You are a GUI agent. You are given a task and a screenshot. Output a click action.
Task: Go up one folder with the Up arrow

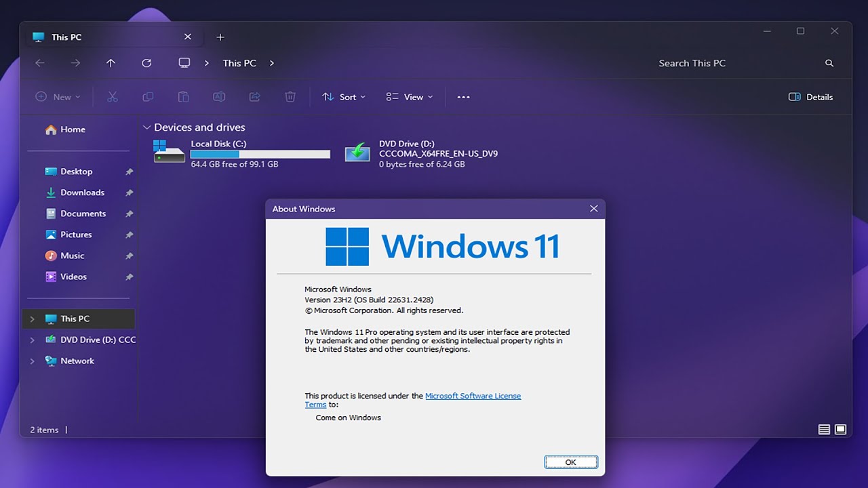pyautogui.click(x=111, y=63)
